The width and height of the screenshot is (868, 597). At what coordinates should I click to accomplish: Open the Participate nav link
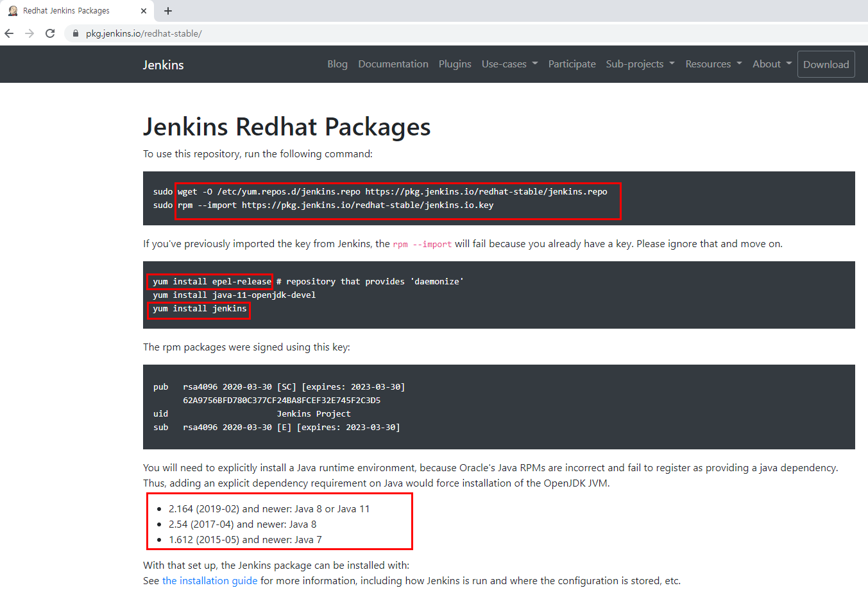[572, 64]
